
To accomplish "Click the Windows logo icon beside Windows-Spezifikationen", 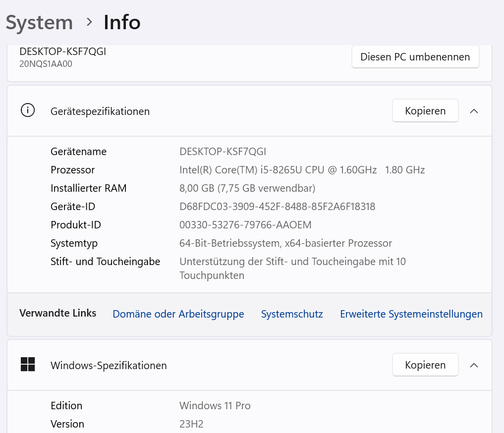I will [x=28, y=365].
